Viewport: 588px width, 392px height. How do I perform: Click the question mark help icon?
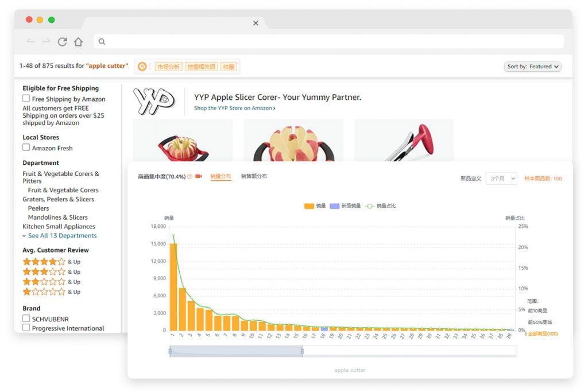[x=189, y=177]
